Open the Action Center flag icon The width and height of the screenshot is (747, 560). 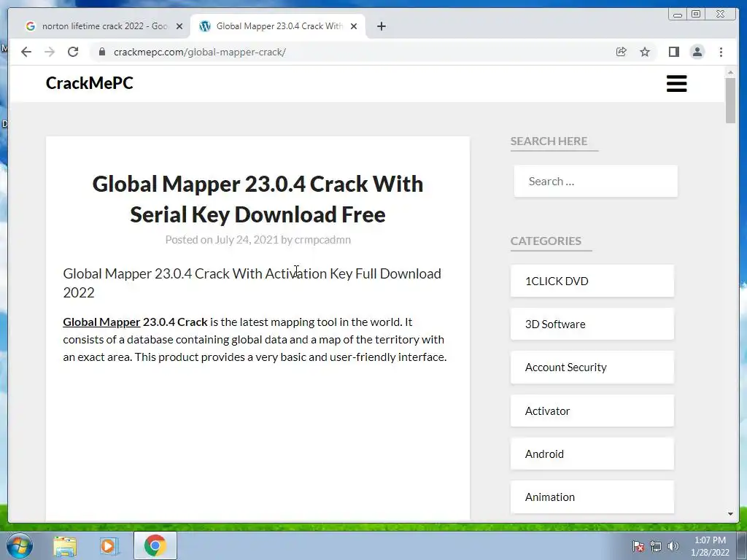pyautogui.click(x=638, y=546)
